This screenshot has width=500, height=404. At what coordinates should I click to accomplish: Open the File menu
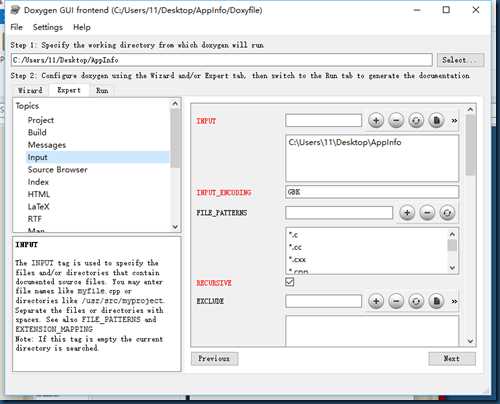click(x=16, y=27)
